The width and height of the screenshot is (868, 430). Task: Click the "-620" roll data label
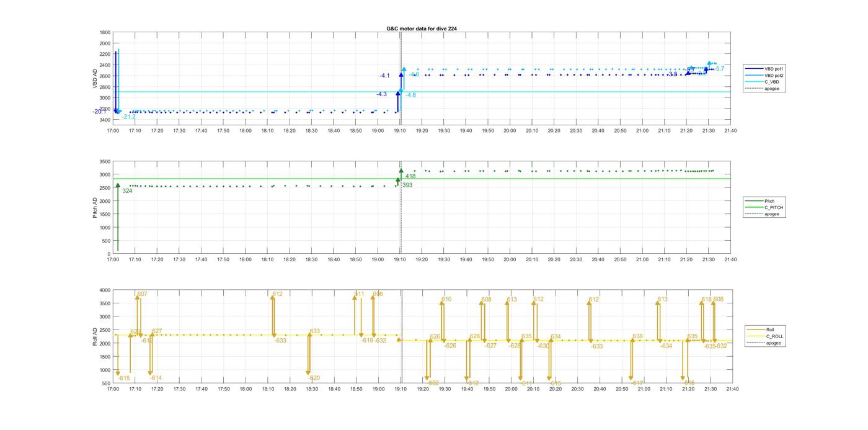(x=314, y=378)
